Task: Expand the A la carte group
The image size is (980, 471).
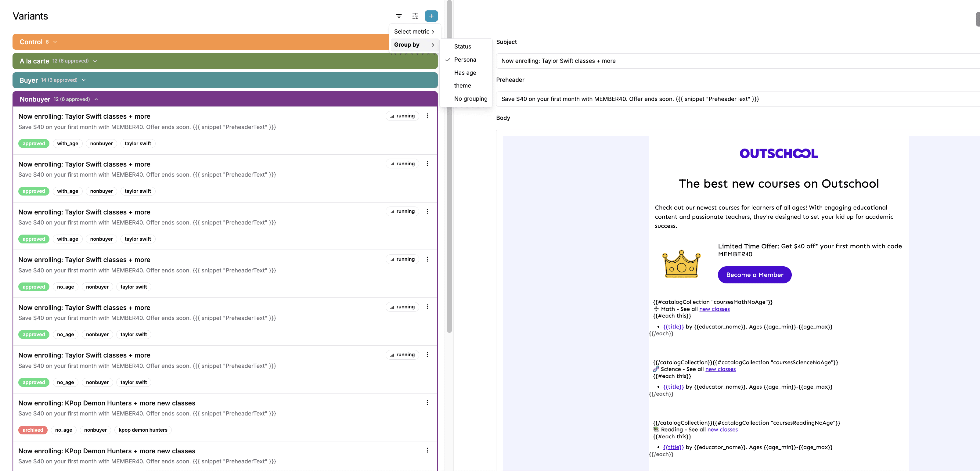Action: (95, 61)
